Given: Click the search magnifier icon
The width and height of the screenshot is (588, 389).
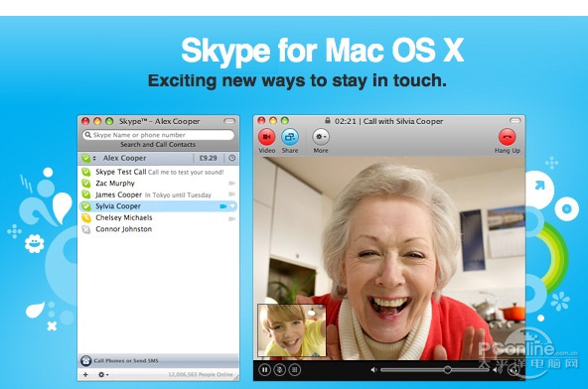Looking at the screenshot, I should 87,135.
